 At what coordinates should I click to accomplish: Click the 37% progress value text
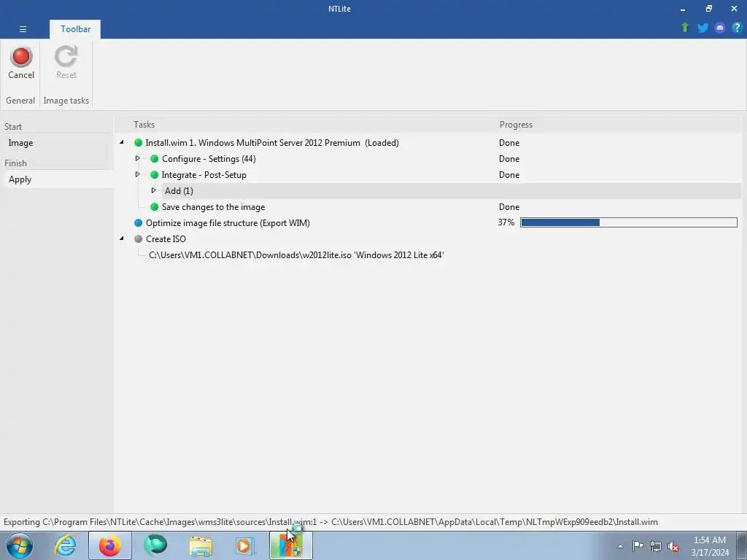[x=506, y=222]
